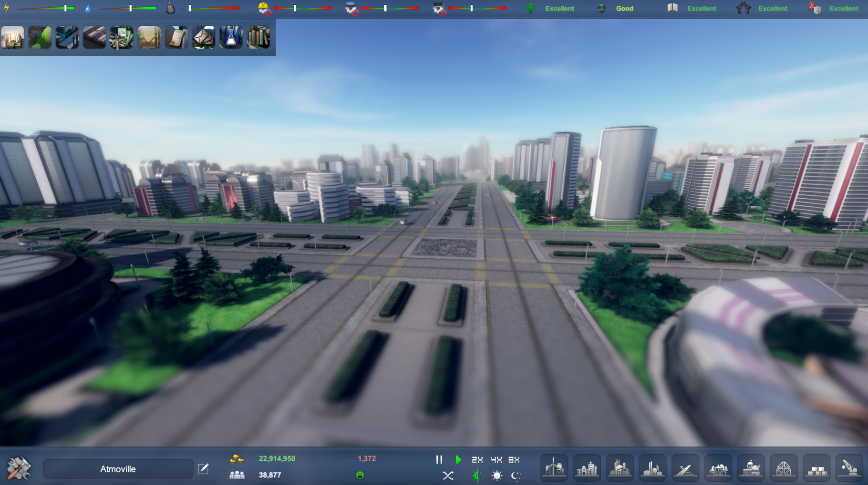Click the education Excellent rating

[x=702, y=9]
